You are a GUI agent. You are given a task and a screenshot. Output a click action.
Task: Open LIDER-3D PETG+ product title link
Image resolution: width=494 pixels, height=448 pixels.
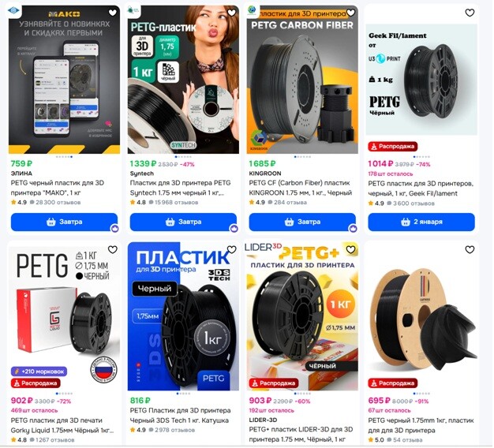301,435
